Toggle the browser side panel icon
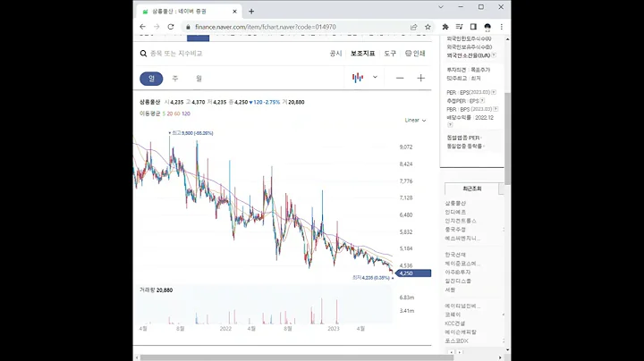This screenshot has width=644, height=361. pyautogui.click(x=473, y=27)
